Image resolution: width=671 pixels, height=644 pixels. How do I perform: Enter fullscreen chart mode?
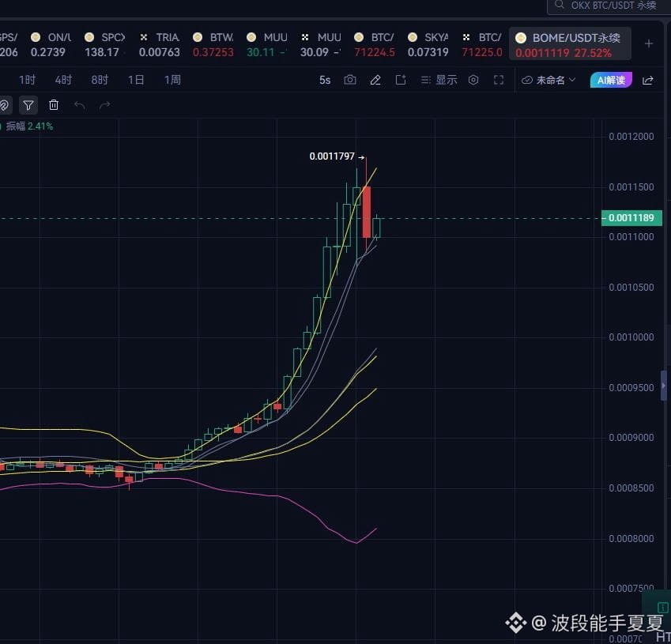click(x=499, y=80)
